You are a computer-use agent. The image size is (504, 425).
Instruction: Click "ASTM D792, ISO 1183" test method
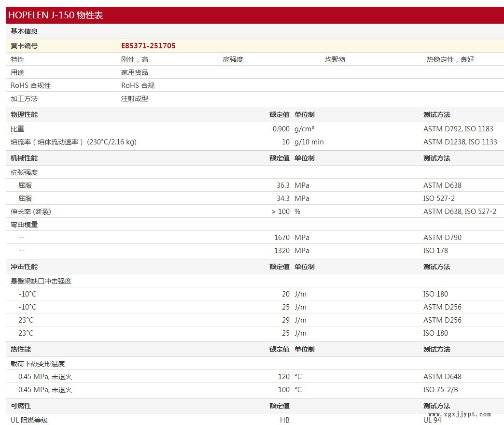tap(458, 129)
